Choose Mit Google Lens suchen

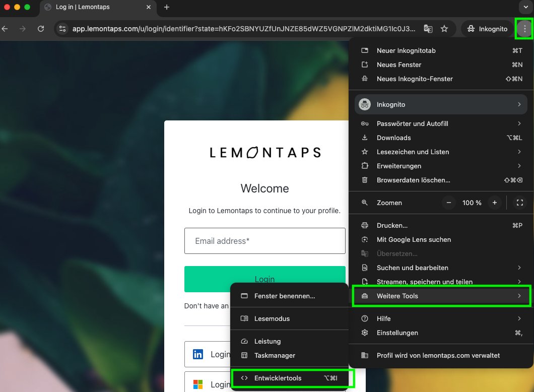441,240
